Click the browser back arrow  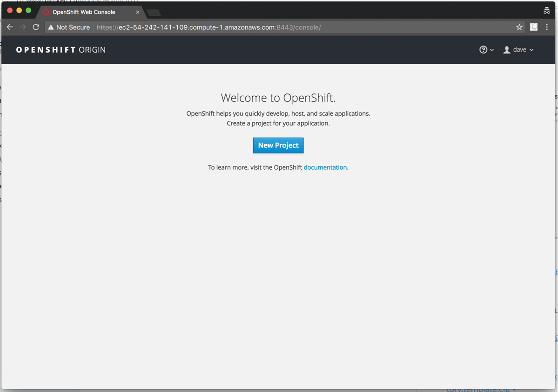tap(10, 27)
